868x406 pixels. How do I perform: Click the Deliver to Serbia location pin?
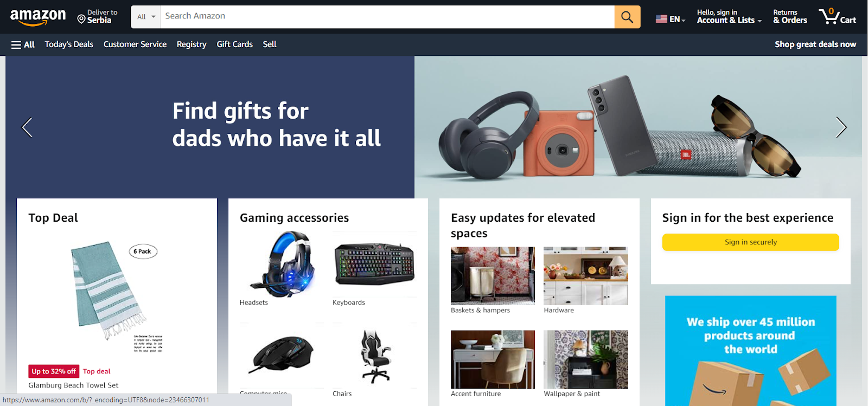point(81,20)
